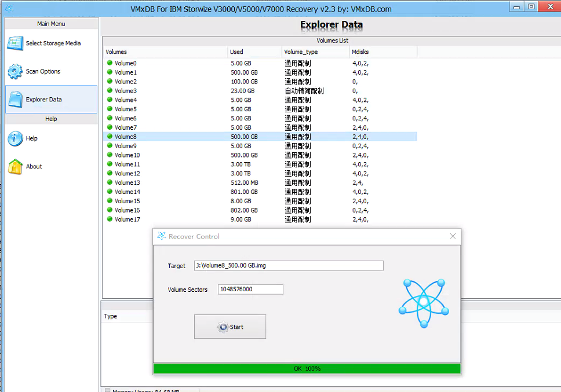The width and height of the screenshot is (561, 392).
Task: Click the Main Menu section header
Action: (x=51, y=24)
